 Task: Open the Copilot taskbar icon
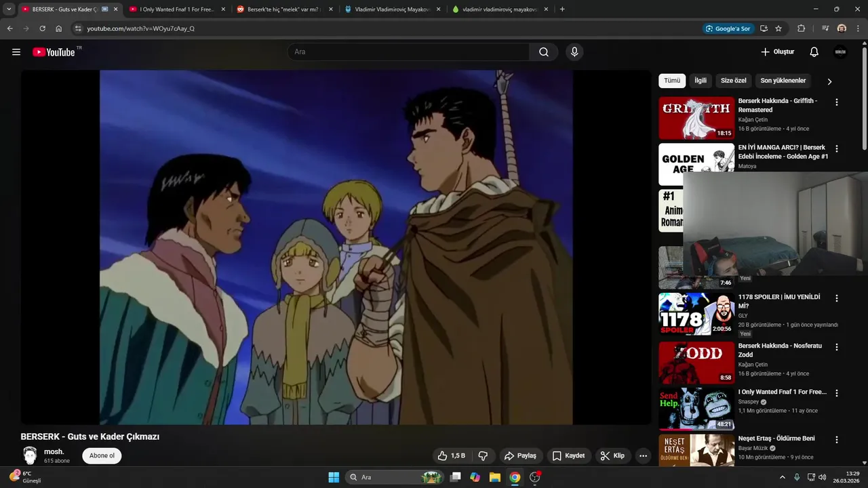tap(475, 477)
